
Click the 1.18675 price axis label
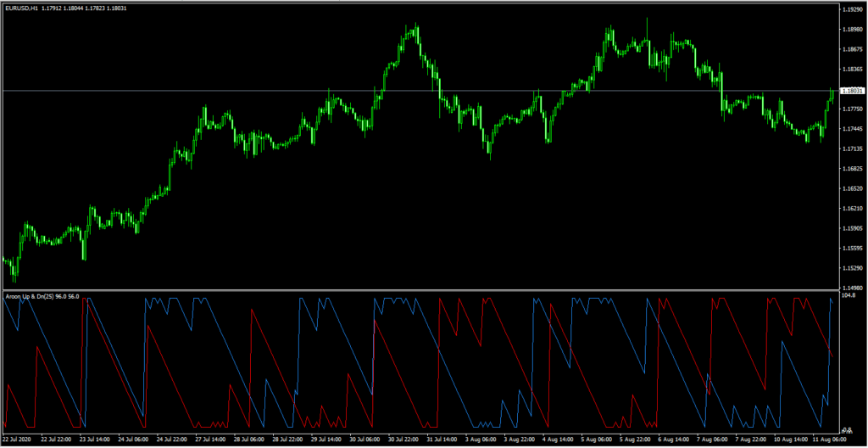[852, 50]
